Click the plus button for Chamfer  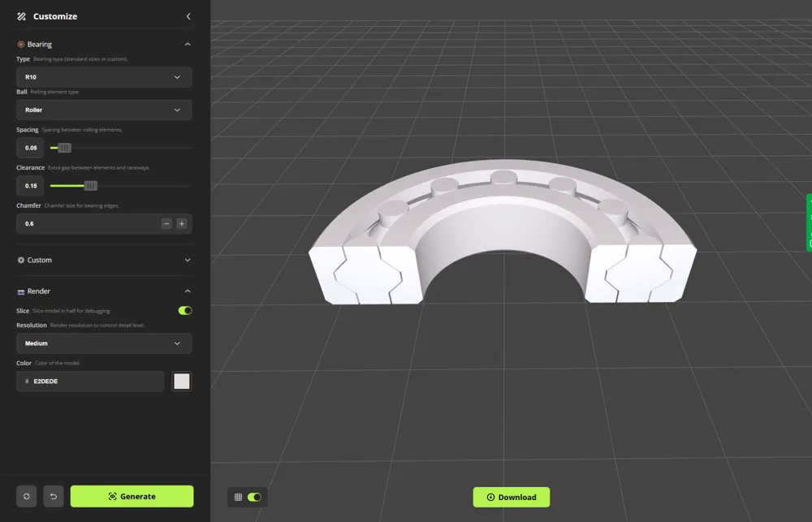coord(182,224)
